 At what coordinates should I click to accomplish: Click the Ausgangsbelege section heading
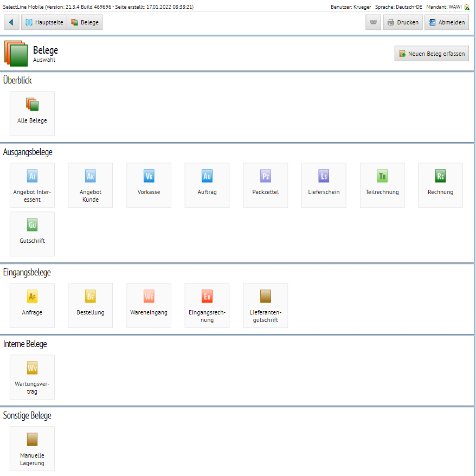[x=28, y=152]
